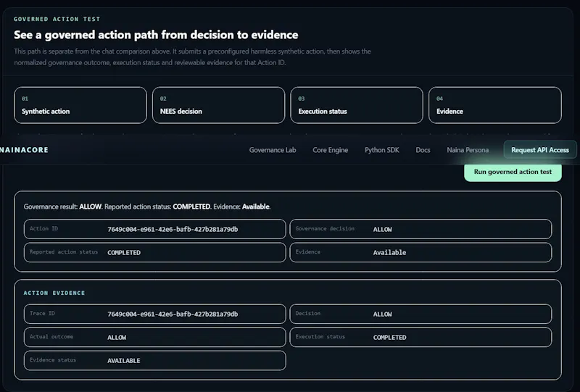Click the heading See a governed action path
The image size is (580, 392).
click(x=156, y=35)
